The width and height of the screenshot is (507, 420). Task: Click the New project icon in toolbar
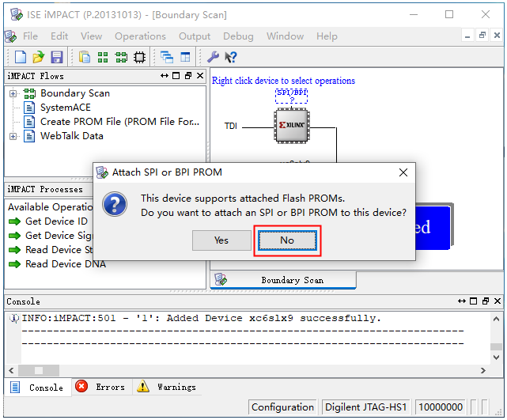click(21, 57)
